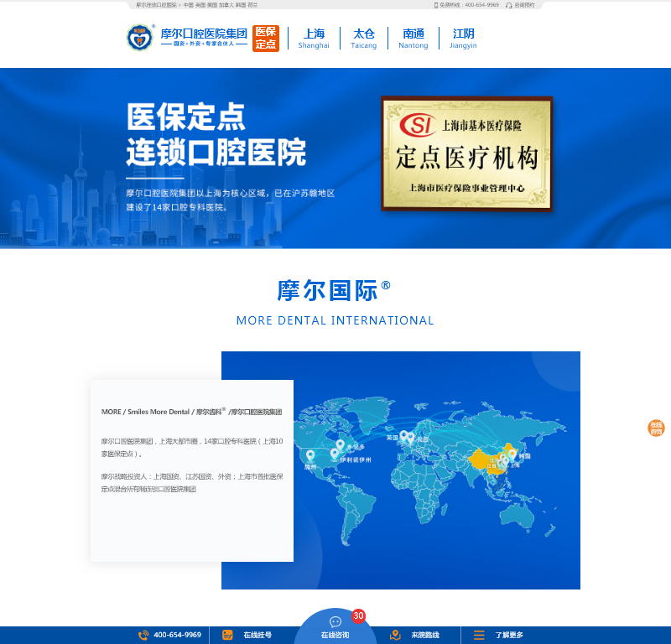
Task: Click the map-pin route icon in bottom bar
Action: tap(395, 635)
